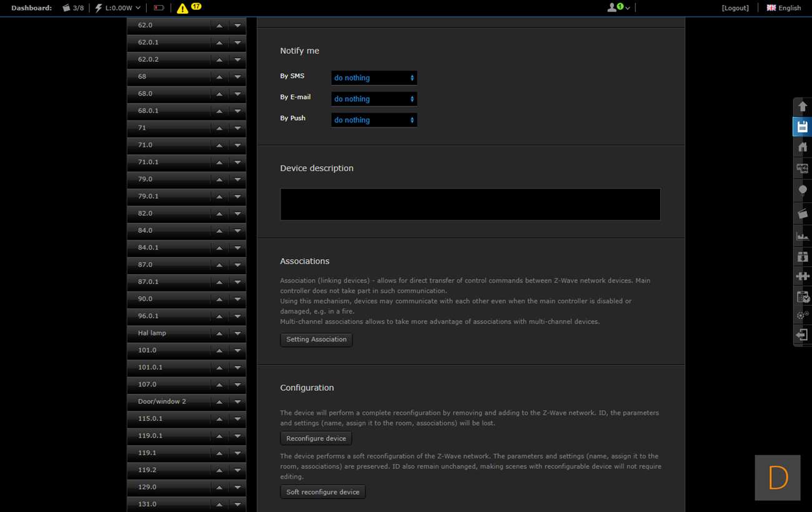Click the save floppy disk icon

[803, 127]
